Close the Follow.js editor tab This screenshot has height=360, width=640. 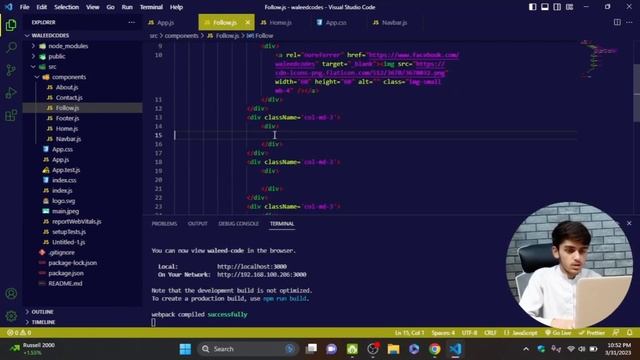click(247, 22)
